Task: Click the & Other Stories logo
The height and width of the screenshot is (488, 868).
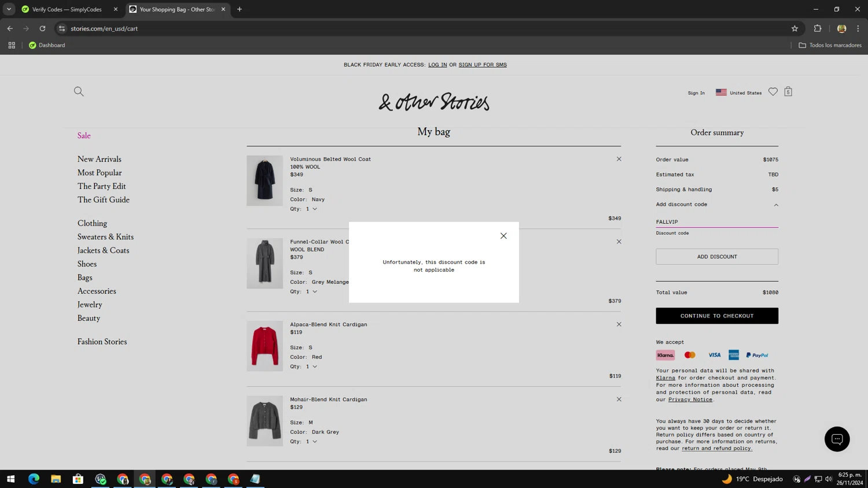Action: [434, 102]
